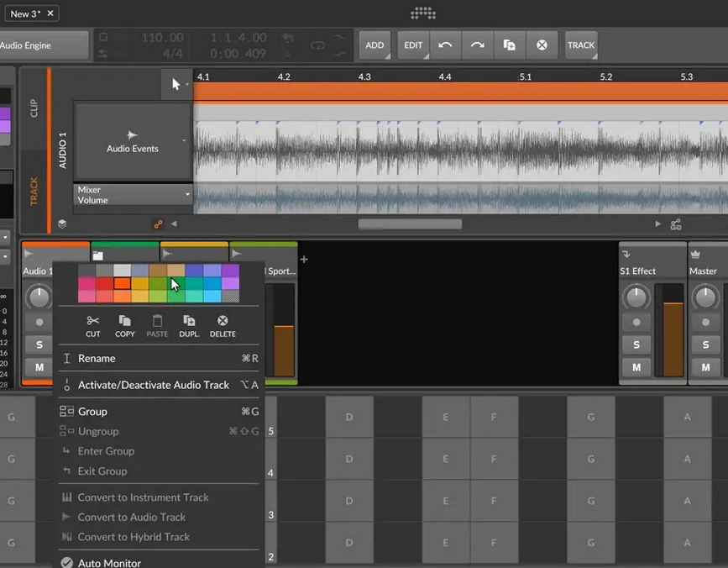
Task: Click the TRACK button in toolbar
Action: (580, 45)
